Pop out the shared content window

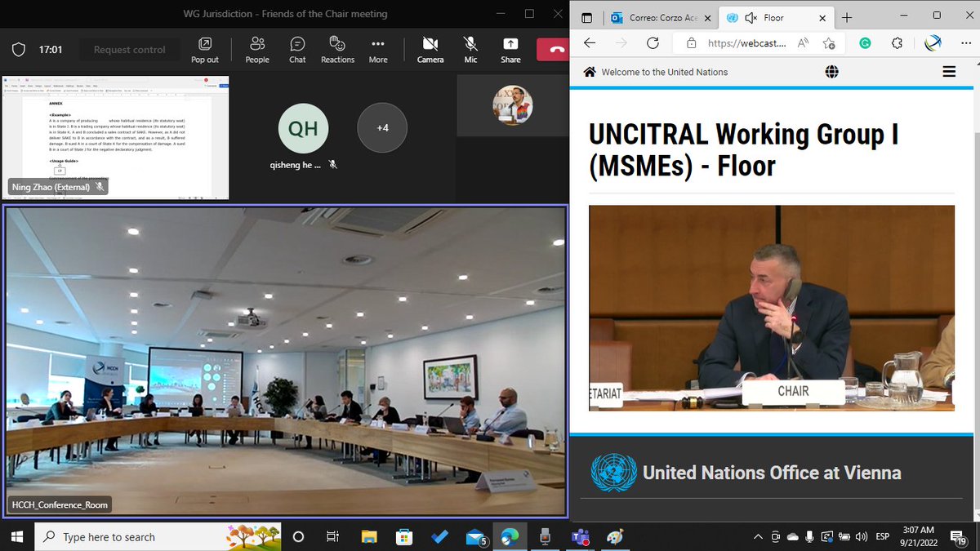205,49
